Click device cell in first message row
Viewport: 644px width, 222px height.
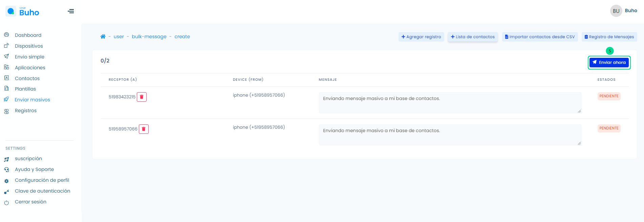click(259, 95)
